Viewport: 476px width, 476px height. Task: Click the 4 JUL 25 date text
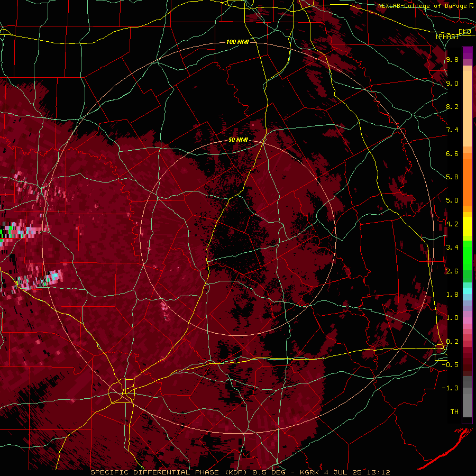(x=344, y=472)
